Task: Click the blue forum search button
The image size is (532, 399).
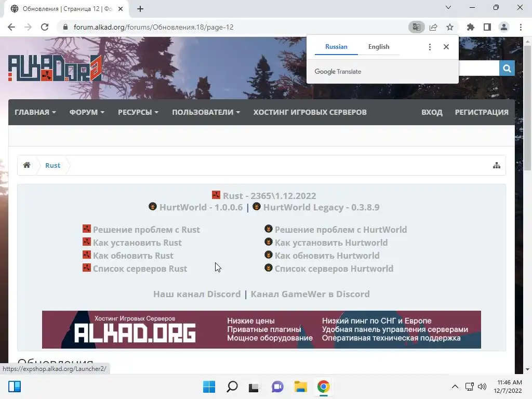Action: (x=507, y=68)
